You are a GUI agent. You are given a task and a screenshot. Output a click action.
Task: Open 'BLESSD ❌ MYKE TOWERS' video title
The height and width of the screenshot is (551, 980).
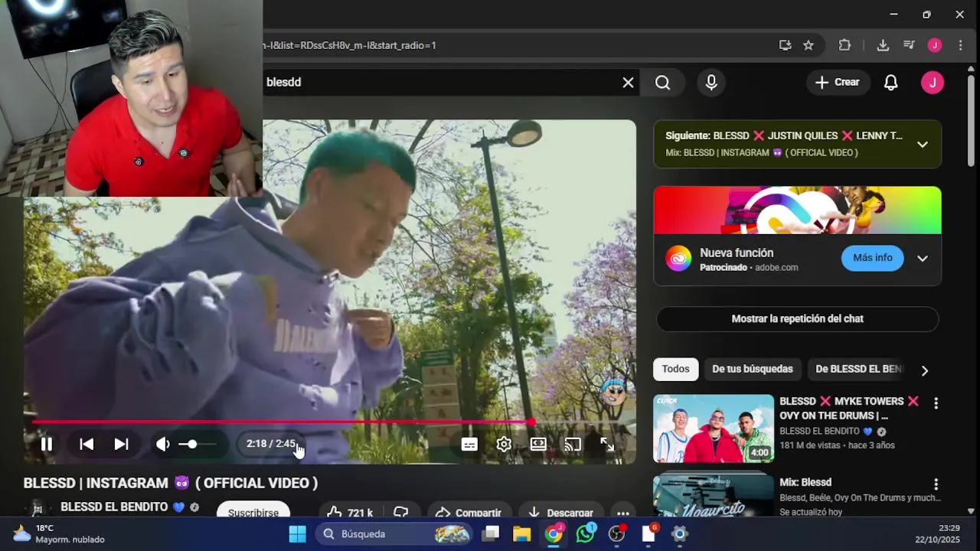pos(848,409)
